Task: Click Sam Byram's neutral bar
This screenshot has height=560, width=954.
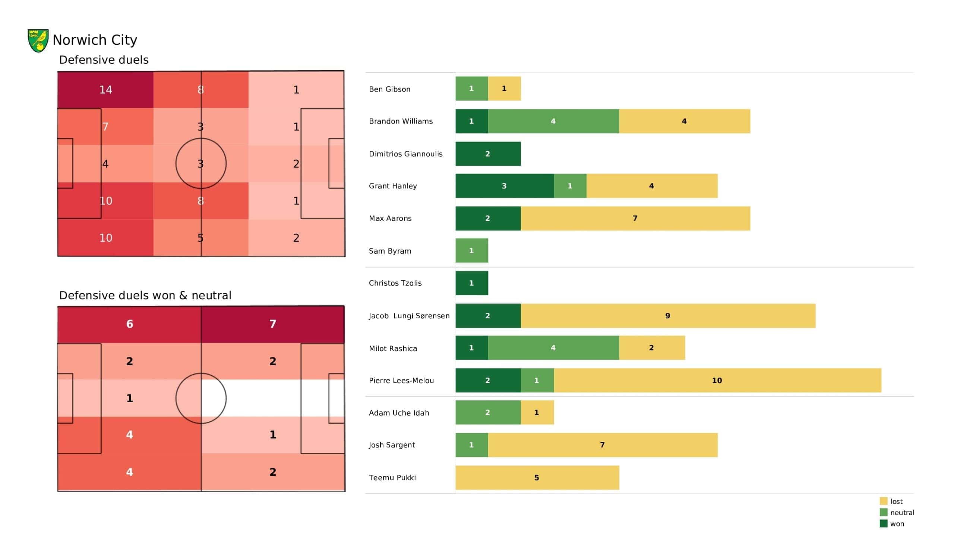Action: 471,251
